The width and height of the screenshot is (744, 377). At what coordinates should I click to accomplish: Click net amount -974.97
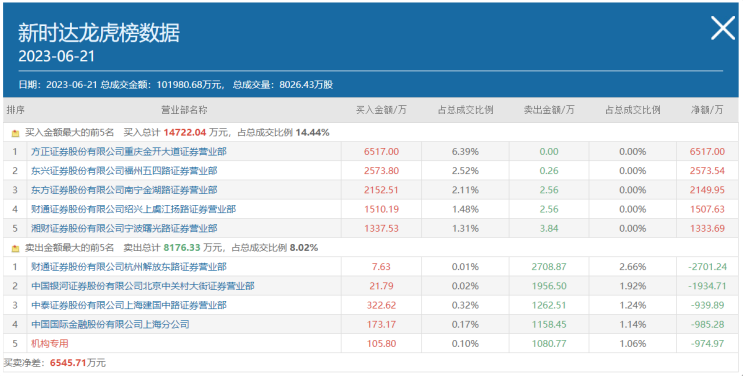click(707, 344)
